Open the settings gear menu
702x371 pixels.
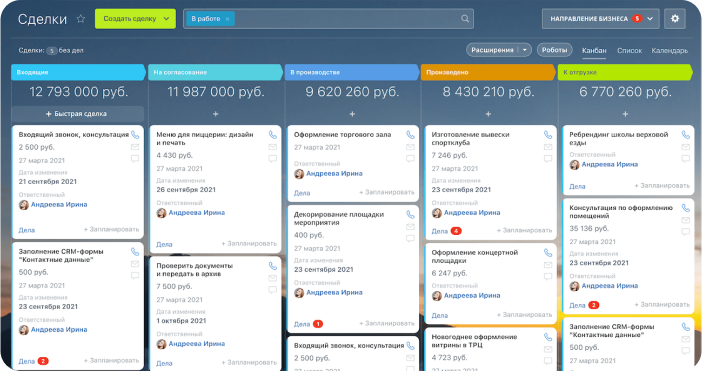675,19
